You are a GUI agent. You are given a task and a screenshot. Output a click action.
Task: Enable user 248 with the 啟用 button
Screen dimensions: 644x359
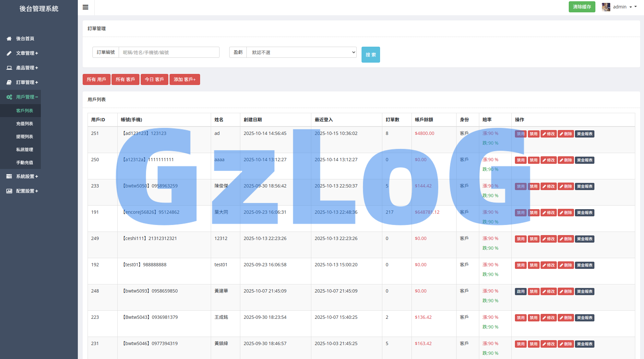(x=520, y=292)
